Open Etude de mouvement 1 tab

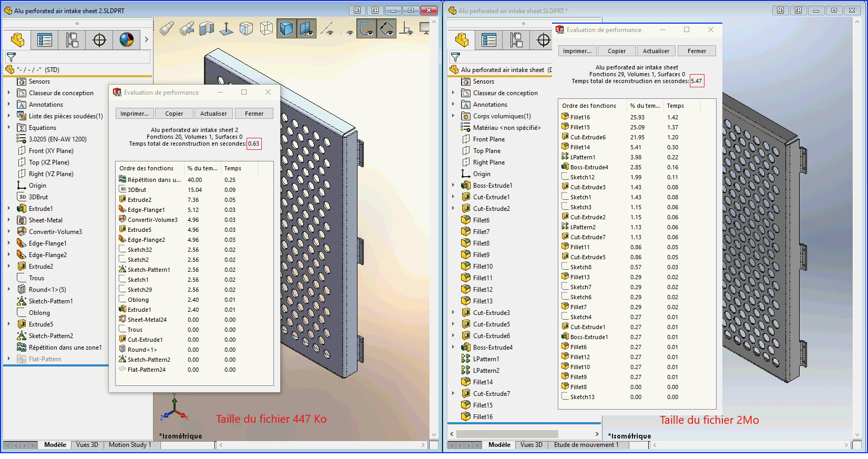586,445
